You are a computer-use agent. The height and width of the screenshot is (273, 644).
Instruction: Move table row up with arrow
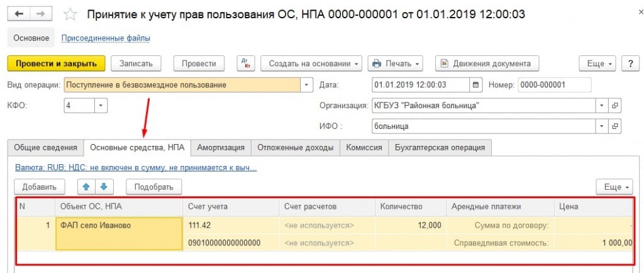[x=87, y=187]
